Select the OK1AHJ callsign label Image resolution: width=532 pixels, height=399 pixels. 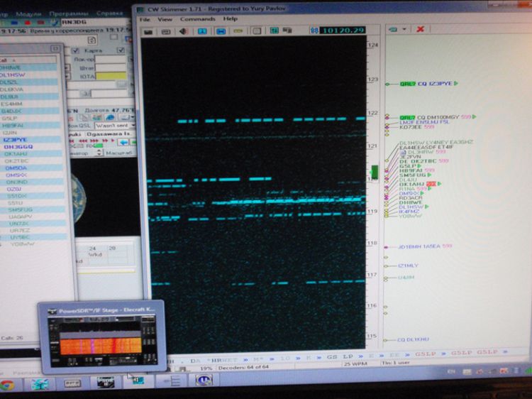pyautogui.click(x=412, y=184)
